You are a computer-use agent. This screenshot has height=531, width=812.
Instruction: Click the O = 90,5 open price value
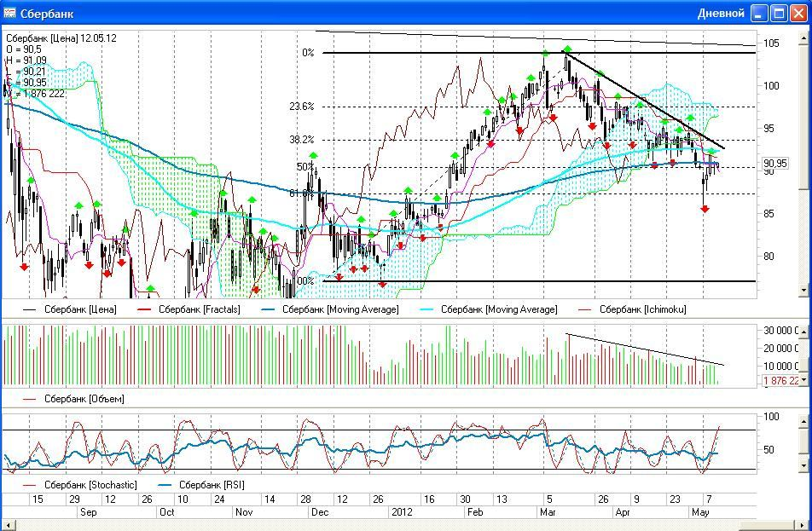click(x=24, y=49)
